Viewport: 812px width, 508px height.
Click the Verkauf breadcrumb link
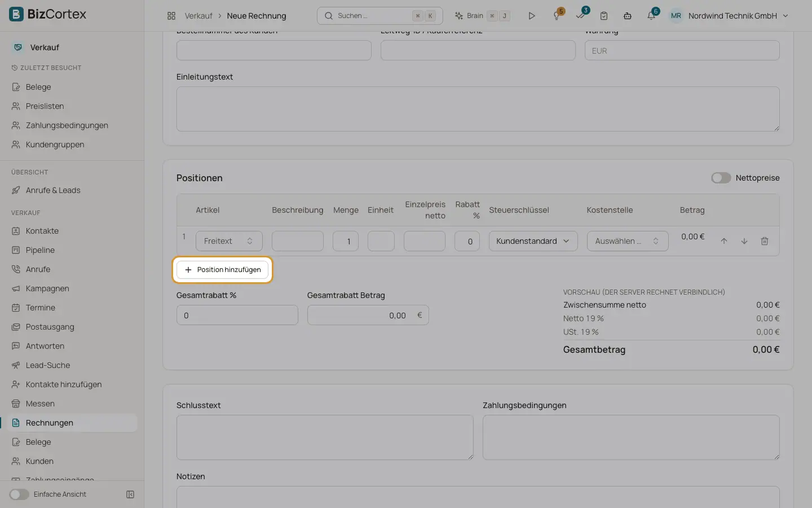point(198,16)
